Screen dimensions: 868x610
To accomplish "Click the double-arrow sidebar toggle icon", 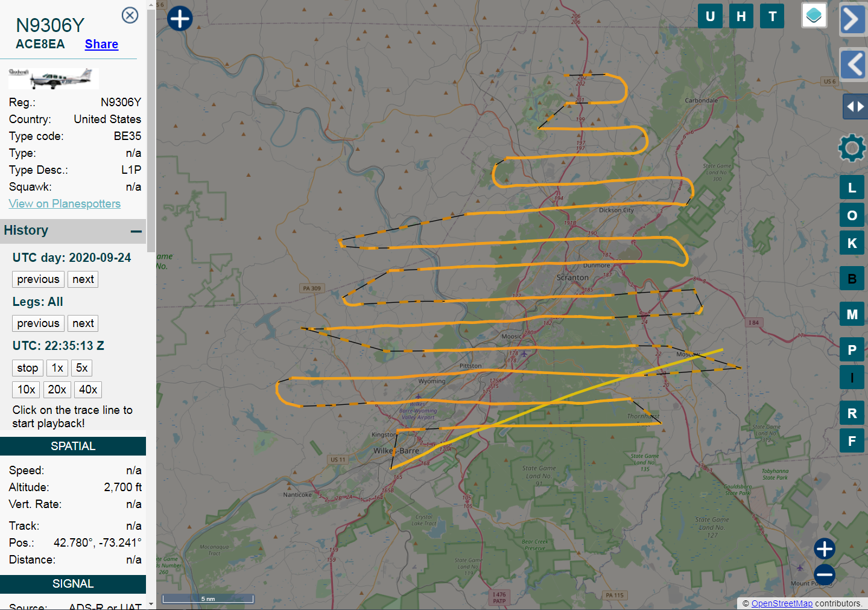I will (855, 107).
